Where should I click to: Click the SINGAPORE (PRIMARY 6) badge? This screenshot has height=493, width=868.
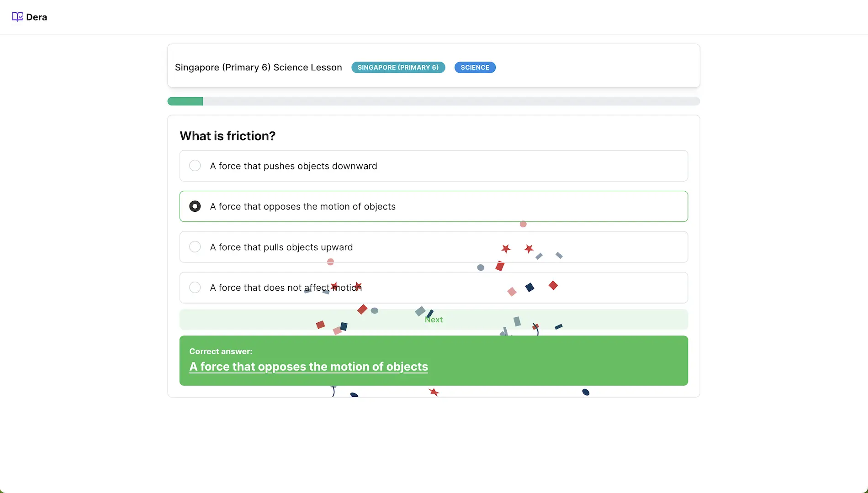click(x=398, y=68)
